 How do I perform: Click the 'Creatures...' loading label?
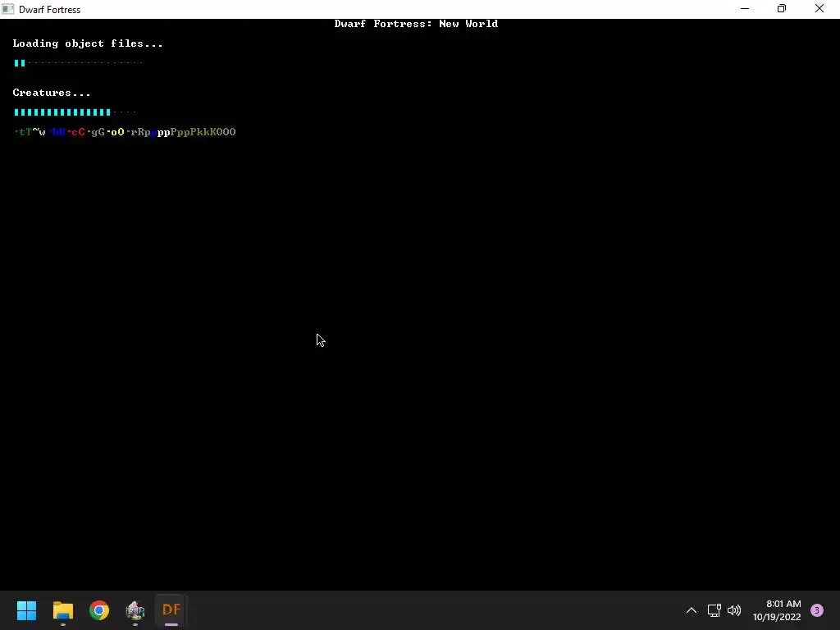click(52, 93)
